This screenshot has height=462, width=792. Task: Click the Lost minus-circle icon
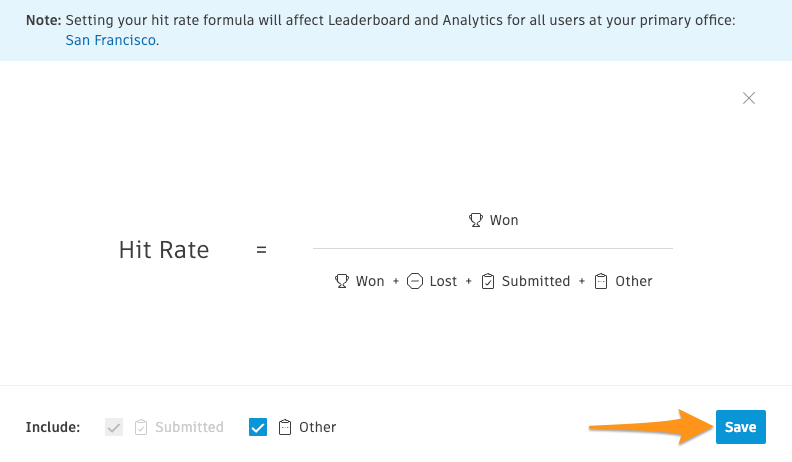point(415,281)
